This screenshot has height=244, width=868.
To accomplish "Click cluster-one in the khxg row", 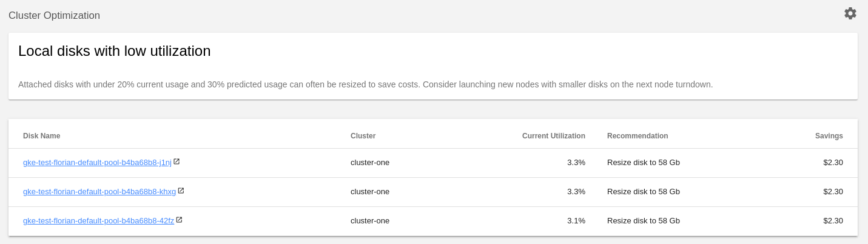I will [x=370, y=192].
